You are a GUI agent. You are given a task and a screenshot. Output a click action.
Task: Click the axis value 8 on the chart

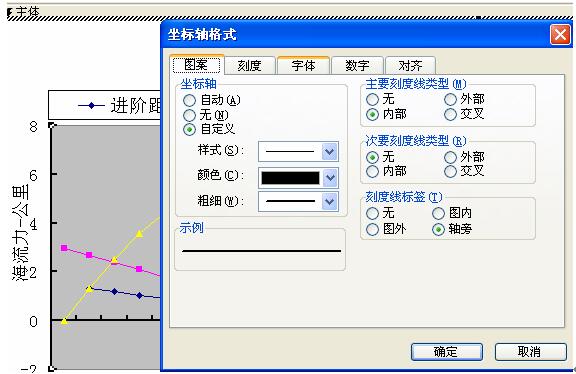click(33, 127)
